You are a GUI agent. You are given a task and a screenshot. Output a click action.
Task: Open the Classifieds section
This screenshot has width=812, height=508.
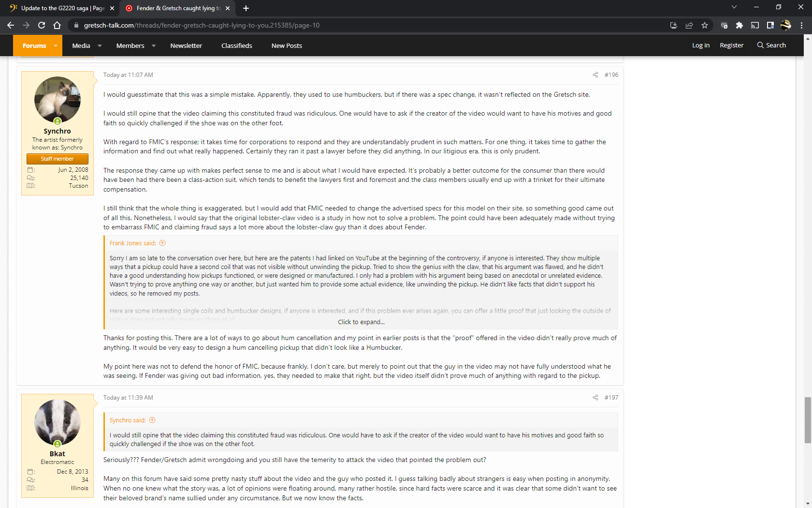pyautogui.click(x=237, y=46)
